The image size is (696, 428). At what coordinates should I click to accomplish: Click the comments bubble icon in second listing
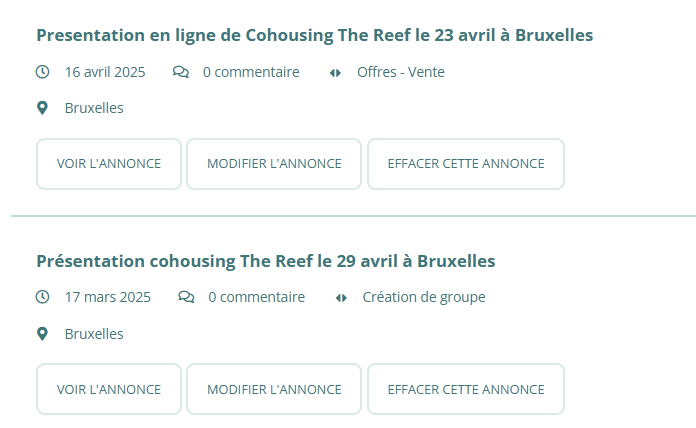click(186, 297)
